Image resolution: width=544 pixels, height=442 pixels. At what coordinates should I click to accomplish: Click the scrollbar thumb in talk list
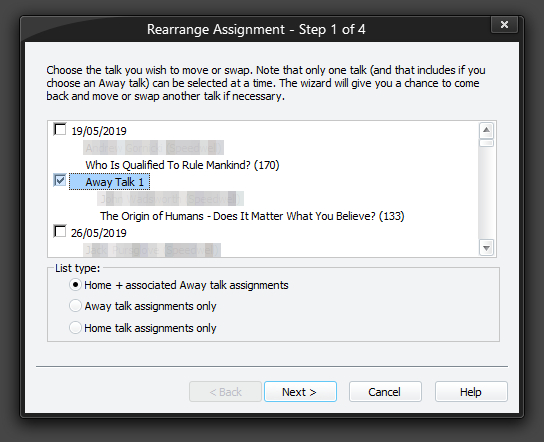click(486, 143)
